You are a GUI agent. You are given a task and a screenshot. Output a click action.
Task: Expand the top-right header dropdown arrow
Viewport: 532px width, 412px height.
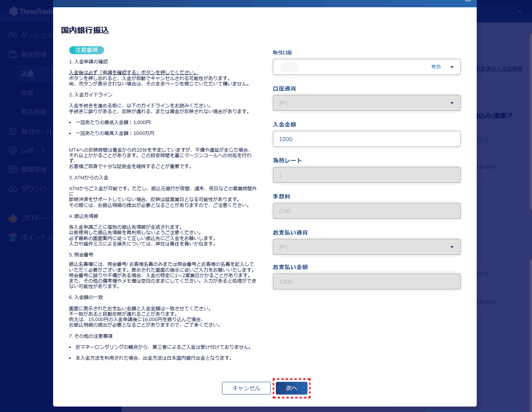[520, 11]
